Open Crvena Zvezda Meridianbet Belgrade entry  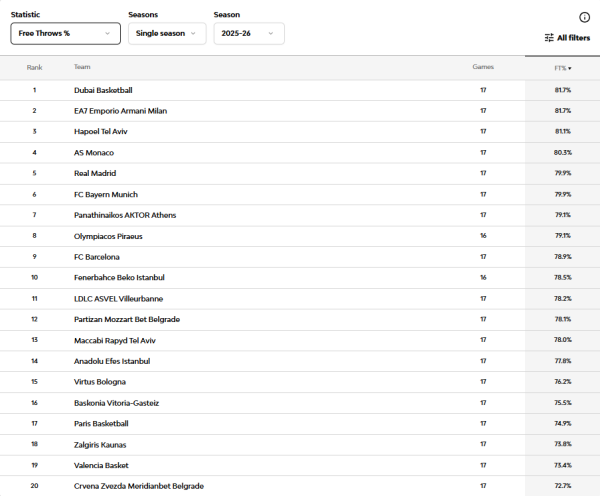click(x=138, y=486)
